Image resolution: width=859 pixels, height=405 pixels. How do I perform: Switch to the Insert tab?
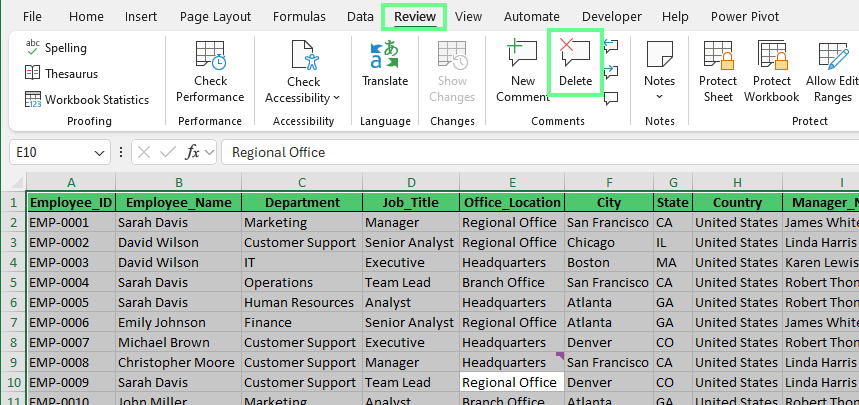(141, 17)
